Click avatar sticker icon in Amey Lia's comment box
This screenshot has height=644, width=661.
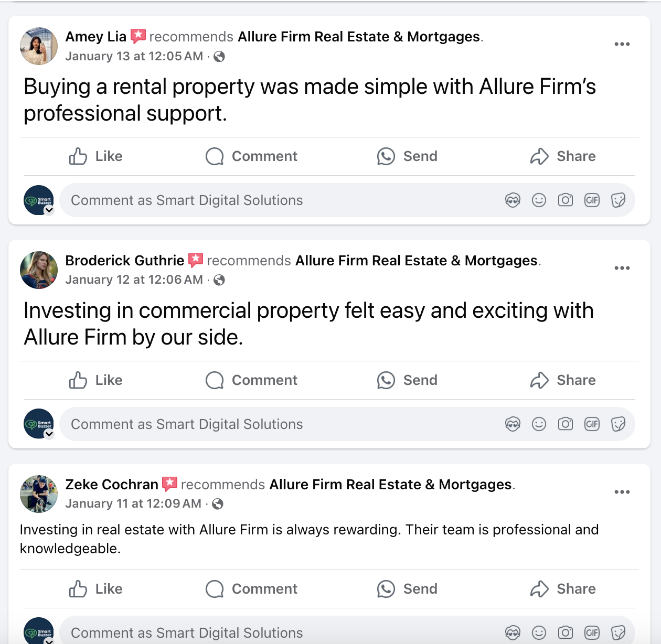(513, 200)
